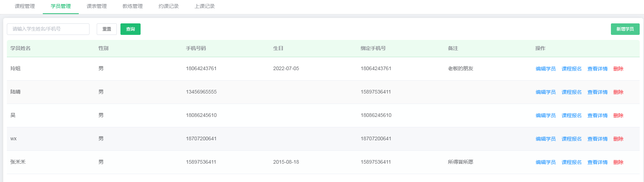Open the 上课记录 tab

coord(205,6)
